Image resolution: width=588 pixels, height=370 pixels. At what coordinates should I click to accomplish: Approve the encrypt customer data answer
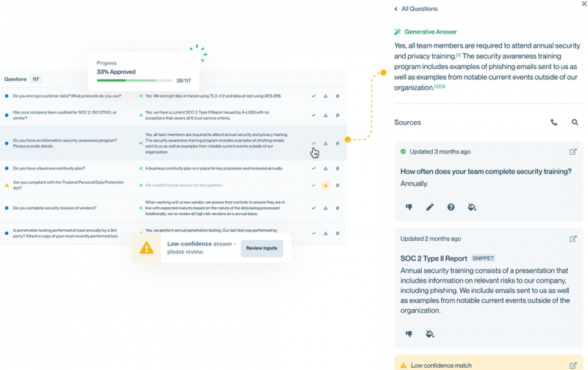click(314, 96)
